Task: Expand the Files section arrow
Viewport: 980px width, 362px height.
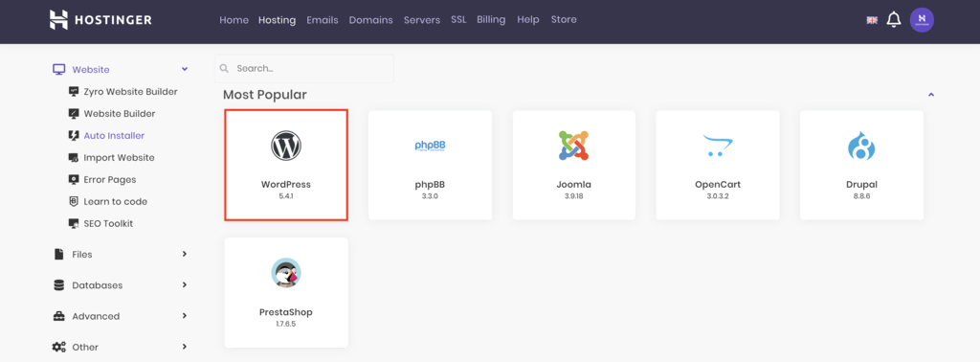Action: pyautogui.click(x=185, y=254)
